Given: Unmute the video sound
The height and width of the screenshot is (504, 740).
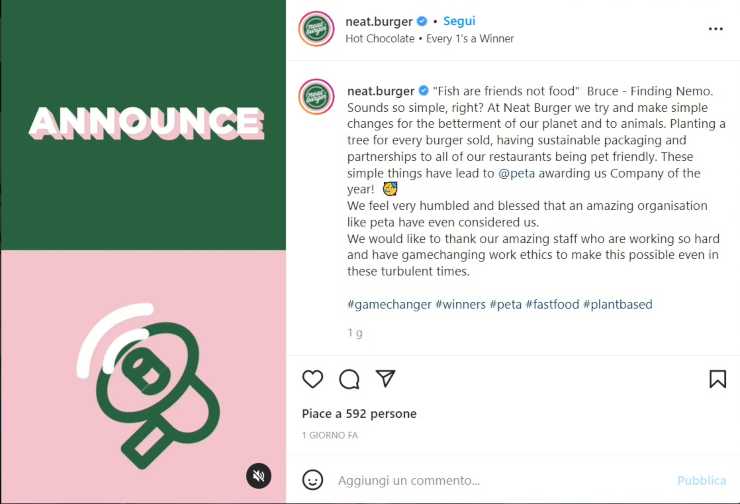Looking at the screenshot, I should pos(259,475).
